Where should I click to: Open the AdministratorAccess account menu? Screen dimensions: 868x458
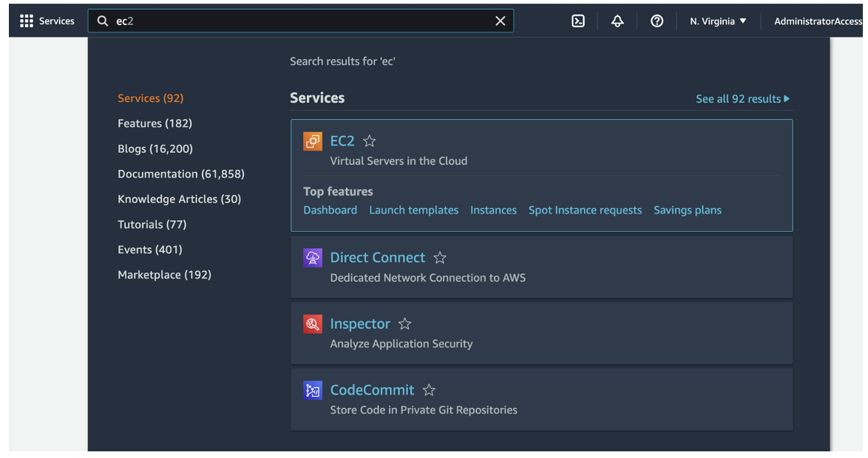click(x=818, y=21)
